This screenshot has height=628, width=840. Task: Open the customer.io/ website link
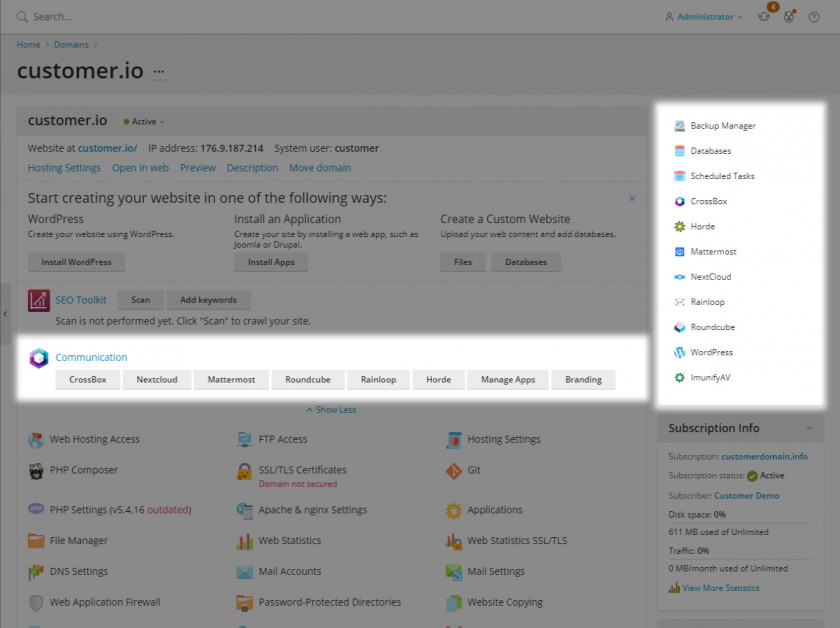point(108,148)
